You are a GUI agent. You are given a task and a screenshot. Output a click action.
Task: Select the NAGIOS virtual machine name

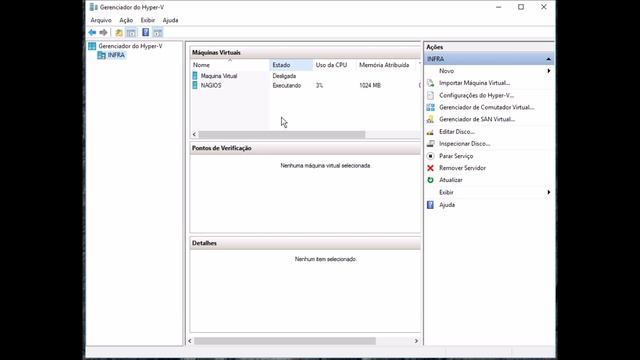click(x=211, y=85)
